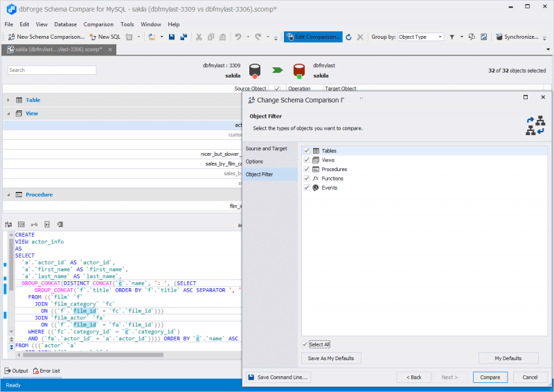Click the find objects icon beside filter
Screen dimensions: 554x392
tap(472, 37)
